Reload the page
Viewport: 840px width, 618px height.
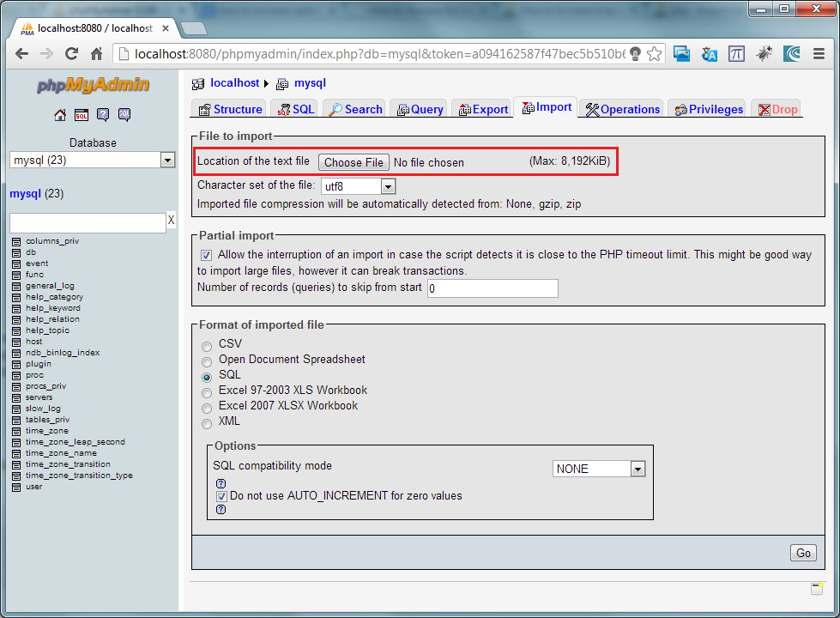pyautogui.click(x=71, y=53)
